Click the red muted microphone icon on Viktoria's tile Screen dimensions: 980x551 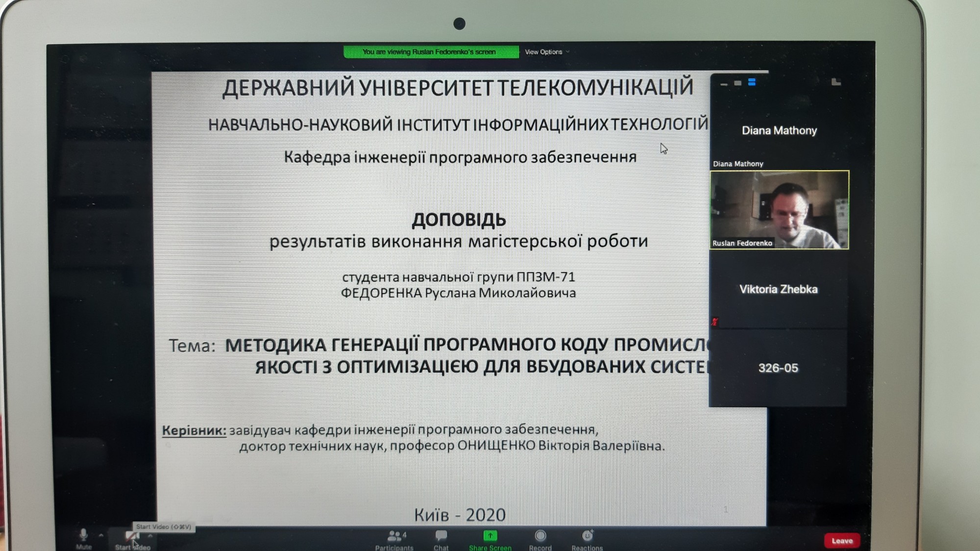point(715,322)
